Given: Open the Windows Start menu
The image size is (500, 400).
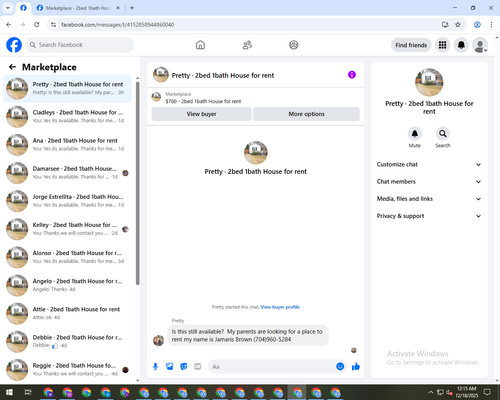Looking at the screenshot, I should (x=9, y=392).
